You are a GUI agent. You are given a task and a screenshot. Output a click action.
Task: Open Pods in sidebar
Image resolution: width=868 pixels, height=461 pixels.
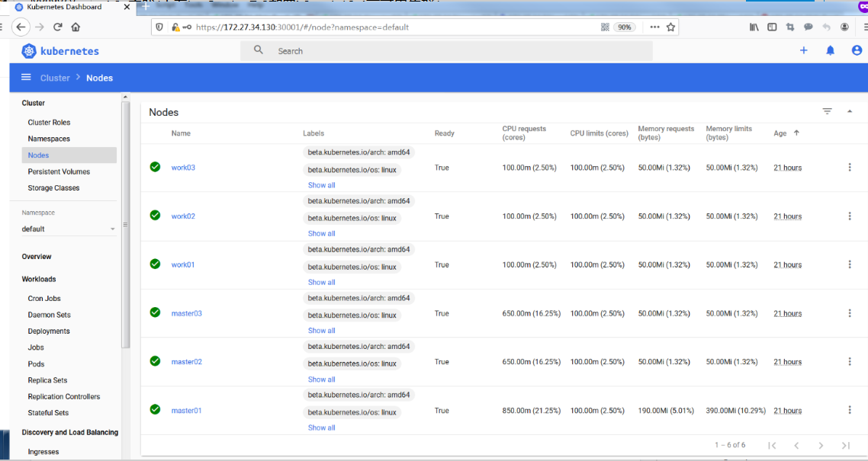[36, 363]
